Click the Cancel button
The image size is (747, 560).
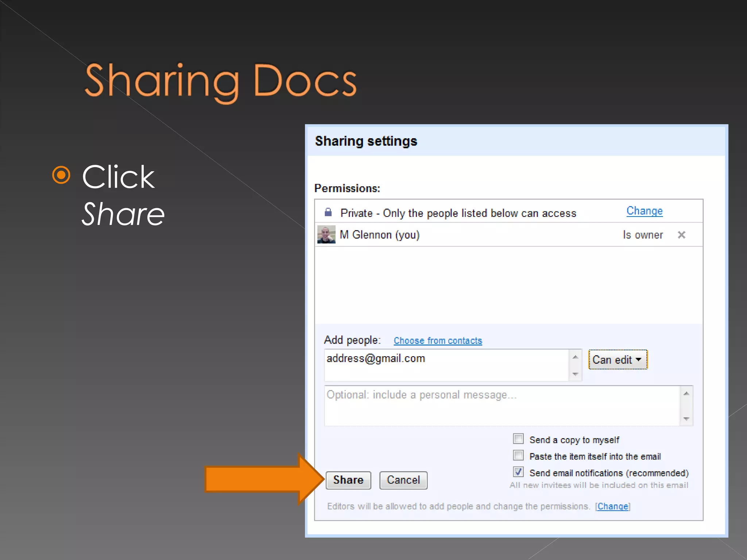[x=403, y=480]
